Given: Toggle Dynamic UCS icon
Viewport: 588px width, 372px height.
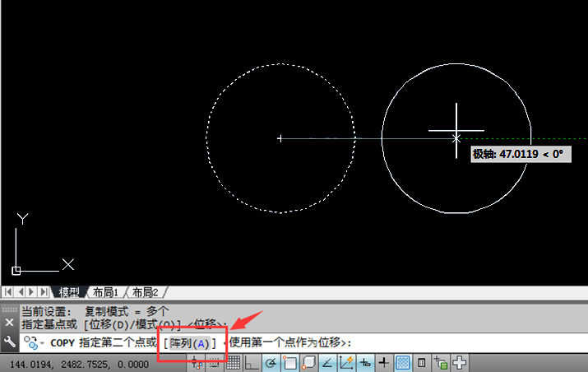Looking at the screenshot, I should tap(345, 363).
